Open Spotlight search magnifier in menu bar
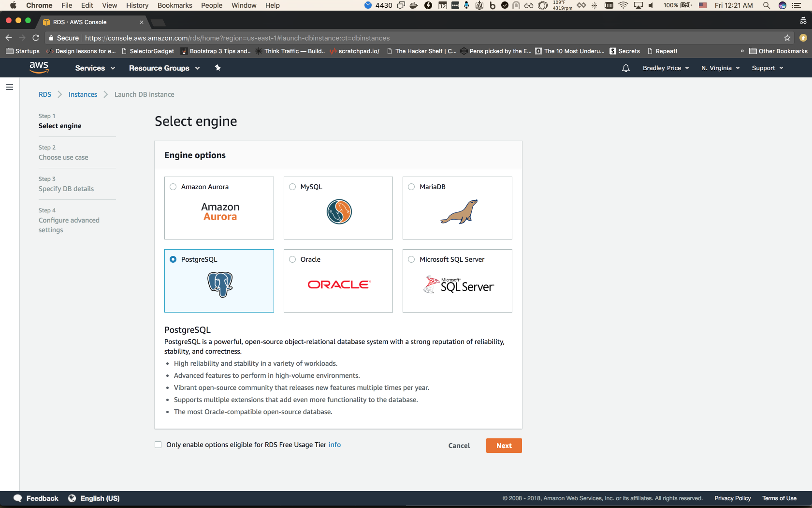812x508 pixels. click(x=767, y=5)
